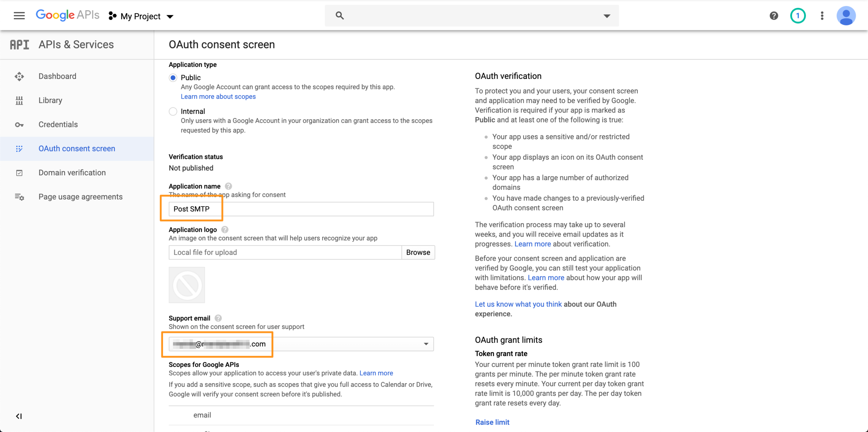Image resolution: width=868 pixels, height=432 pixels.
Task: Select the Public application type radio
Action: pyautogui.click(x=173, y=78)
